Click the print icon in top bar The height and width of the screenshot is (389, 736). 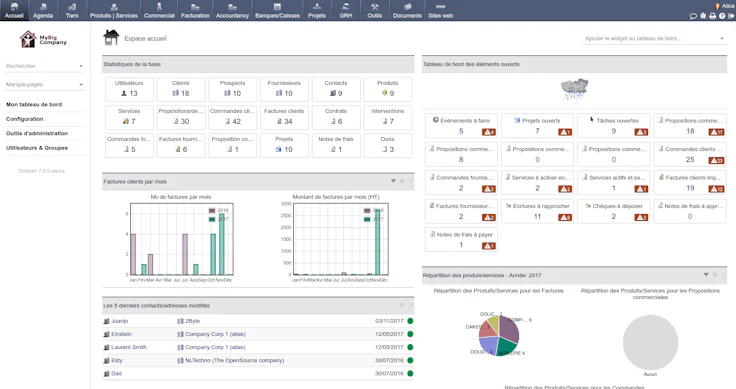pos(713,16)
